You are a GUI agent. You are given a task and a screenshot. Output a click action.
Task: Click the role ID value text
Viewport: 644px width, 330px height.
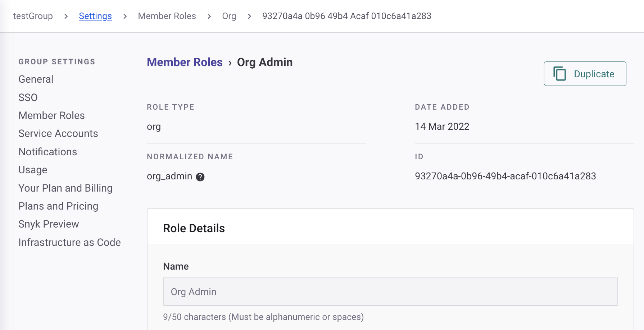(505, 176)
